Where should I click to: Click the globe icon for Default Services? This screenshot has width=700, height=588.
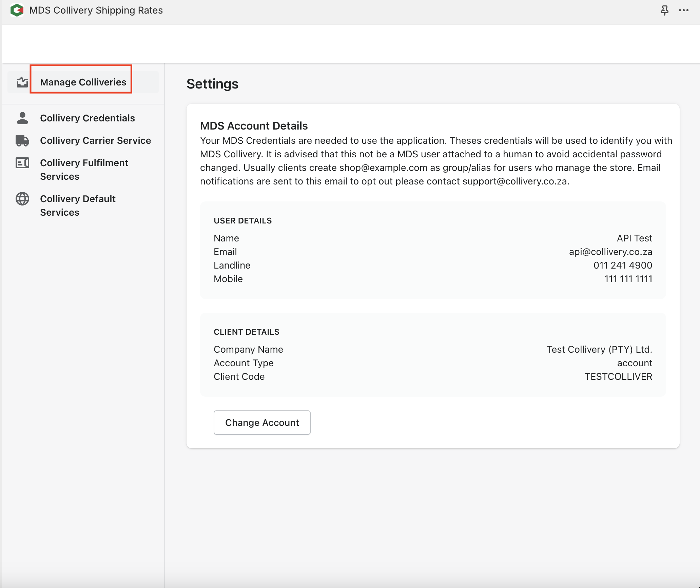click(x=22, y=199)
